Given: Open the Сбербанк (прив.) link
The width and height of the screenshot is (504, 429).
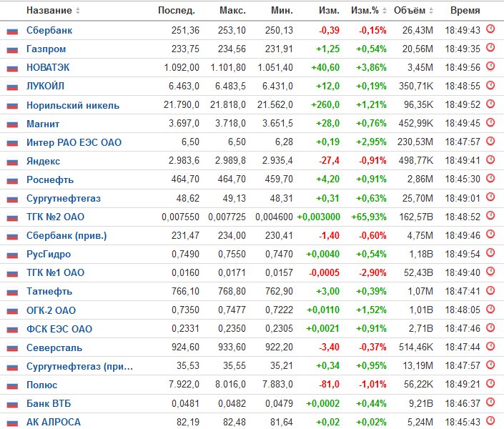Looking at the screenshot, I should point(66,236).
